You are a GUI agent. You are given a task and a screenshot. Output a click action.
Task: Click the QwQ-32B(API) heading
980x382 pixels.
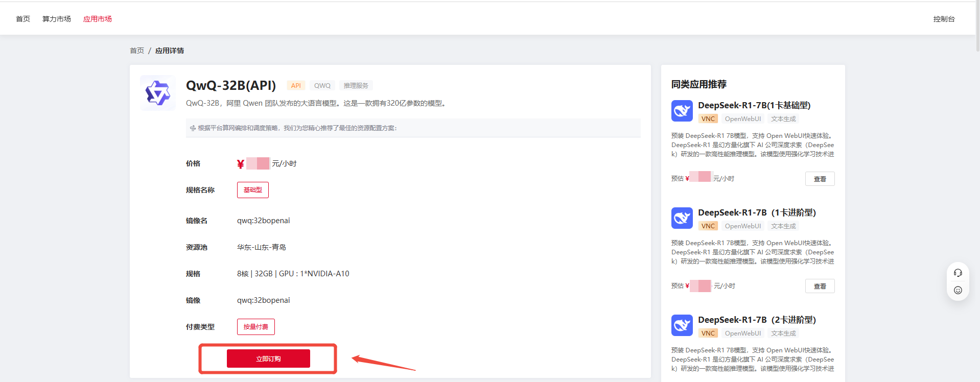coord(231,85)
